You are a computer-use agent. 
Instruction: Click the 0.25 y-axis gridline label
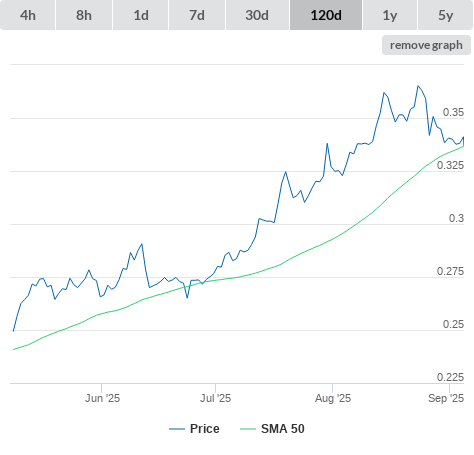coord(453,324)
